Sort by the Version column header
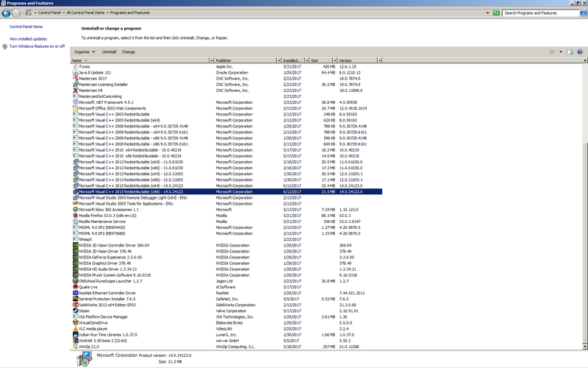The height and width of the screenshot is (368, 588). [357, 60]
